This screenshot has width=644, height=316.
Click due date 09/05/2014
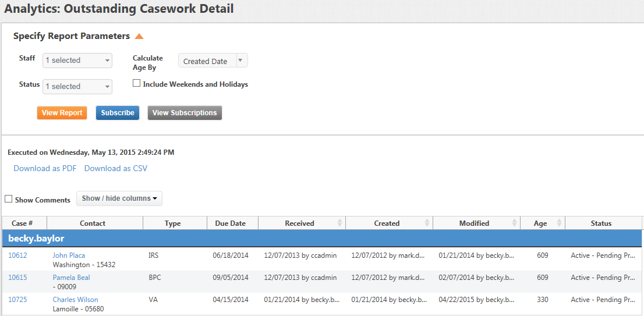click(x=231, y=278)
